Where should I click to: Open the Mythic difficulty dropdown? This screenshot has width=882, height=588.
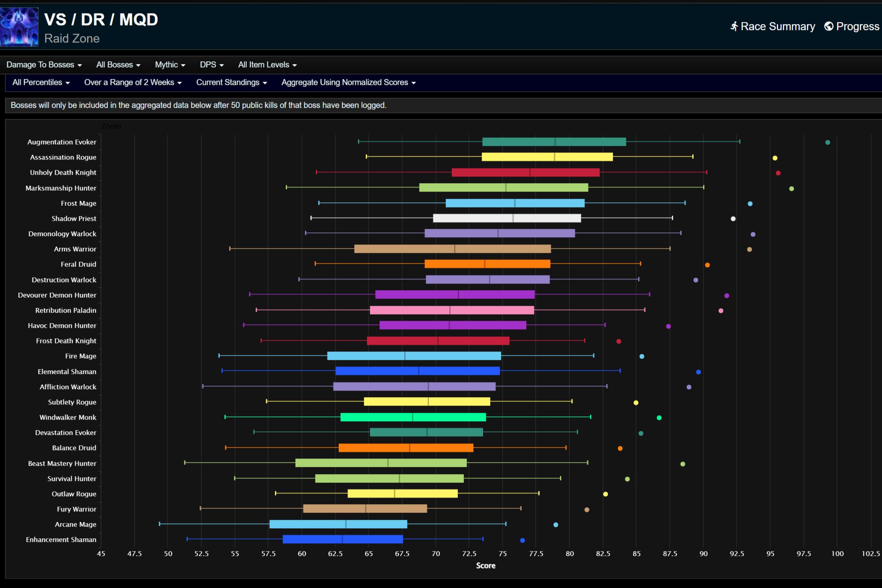point(170,65)
